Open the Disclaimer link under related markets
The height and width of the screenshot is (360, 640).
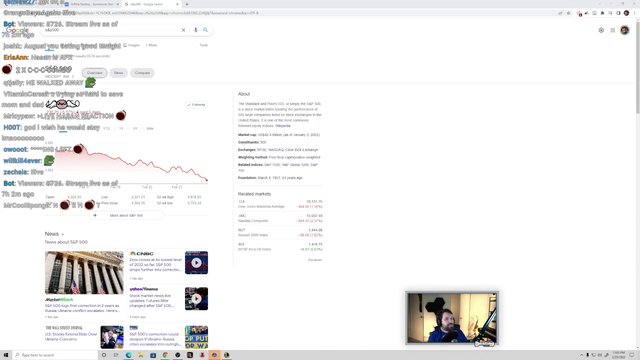315,260
